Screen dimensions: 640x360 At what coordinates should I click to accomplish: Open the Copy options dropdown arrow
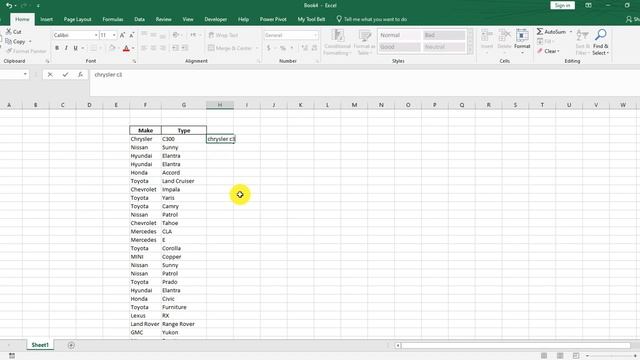[x=30, y=41]
